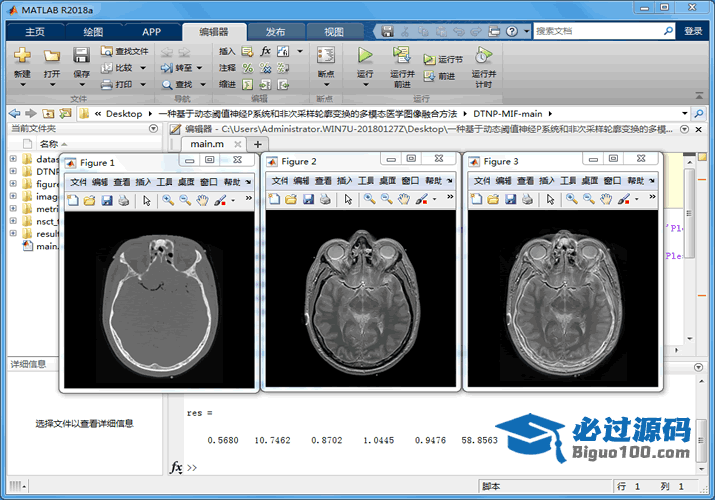Click the Go To (转至) icon
Screen dimensions: 715x500
pos(166,68)
